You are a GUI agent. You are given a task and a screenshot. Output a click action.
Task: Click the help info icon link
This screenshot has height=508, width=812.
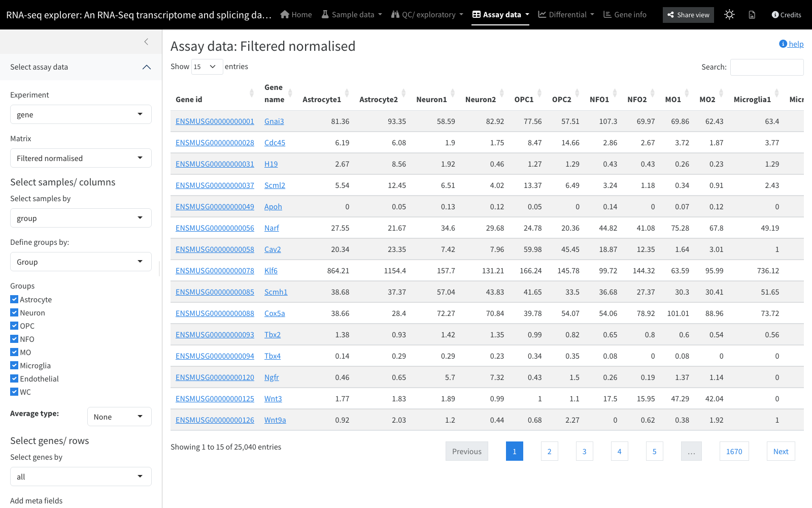click(x=791, y=44)
